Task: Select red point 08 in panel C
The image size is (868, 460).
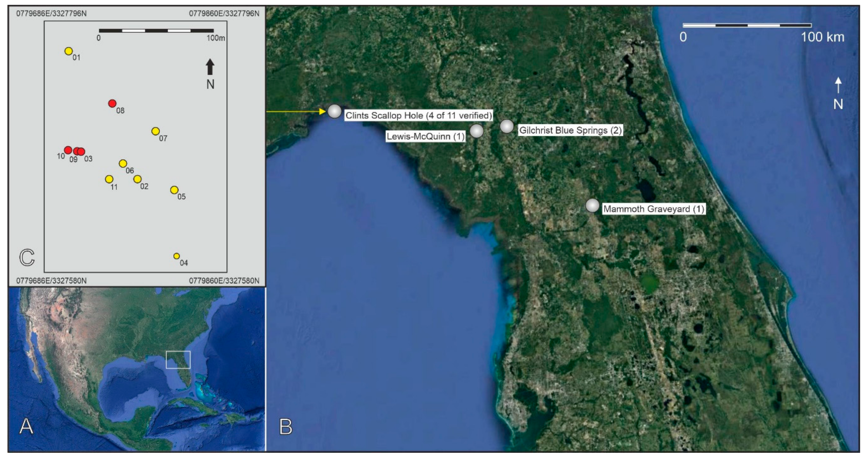Action: (112, 103)
